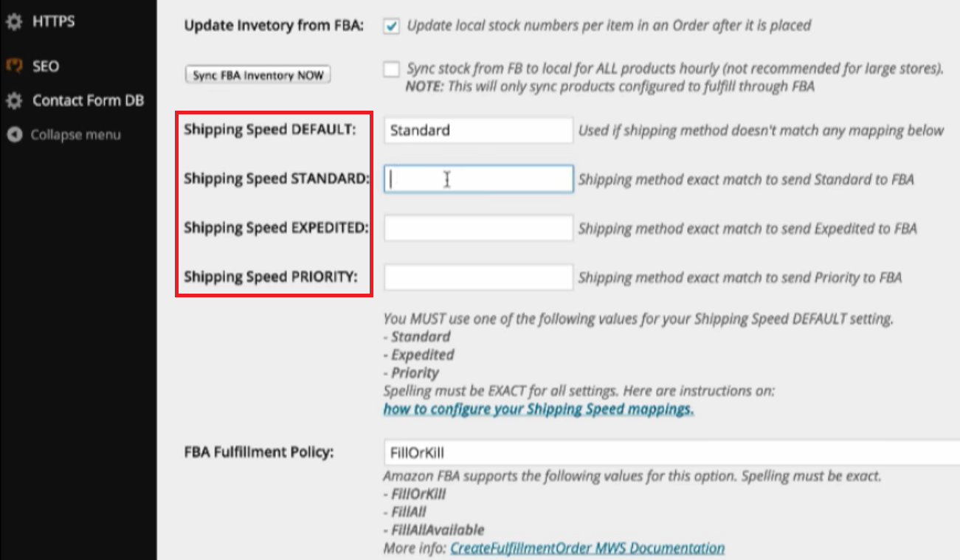Click the Update Invetory from FBA label

point(274,25)
